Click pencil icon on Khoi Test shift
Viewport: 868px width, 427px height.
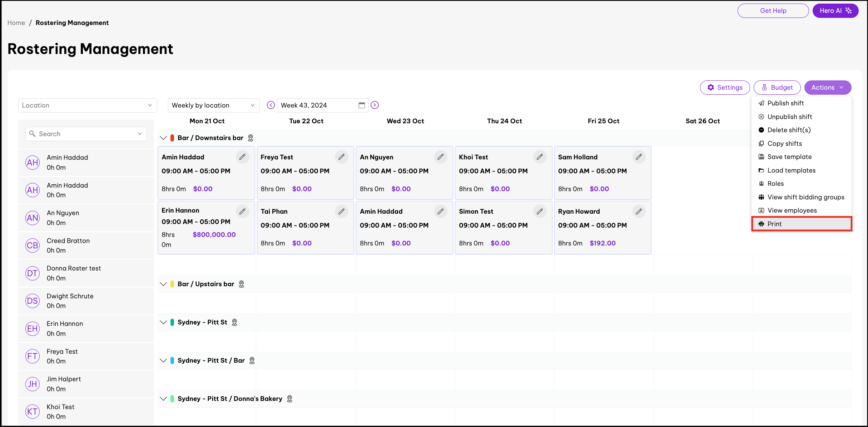tap(540, 157)
